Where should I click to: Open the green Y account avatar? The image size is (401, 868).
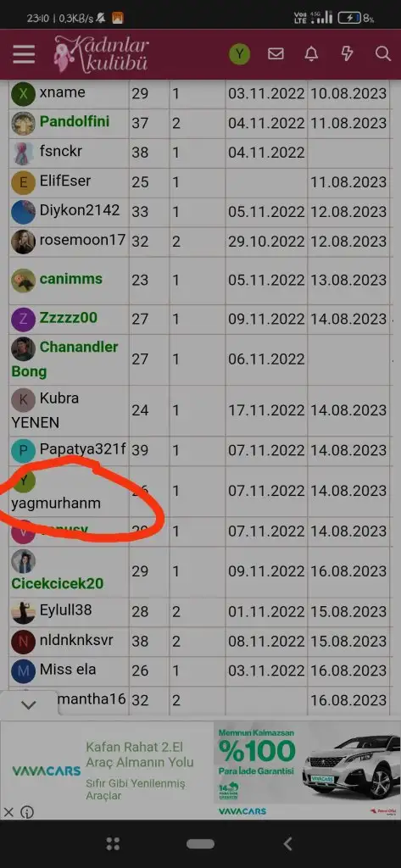tap(239, 54)
